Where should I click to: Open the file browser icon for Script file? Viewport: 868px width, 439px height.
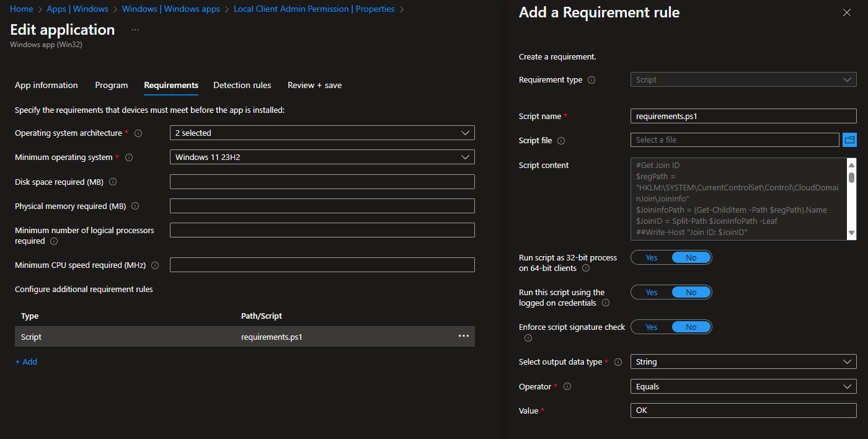pyautogui.click(x=849, y=140)
